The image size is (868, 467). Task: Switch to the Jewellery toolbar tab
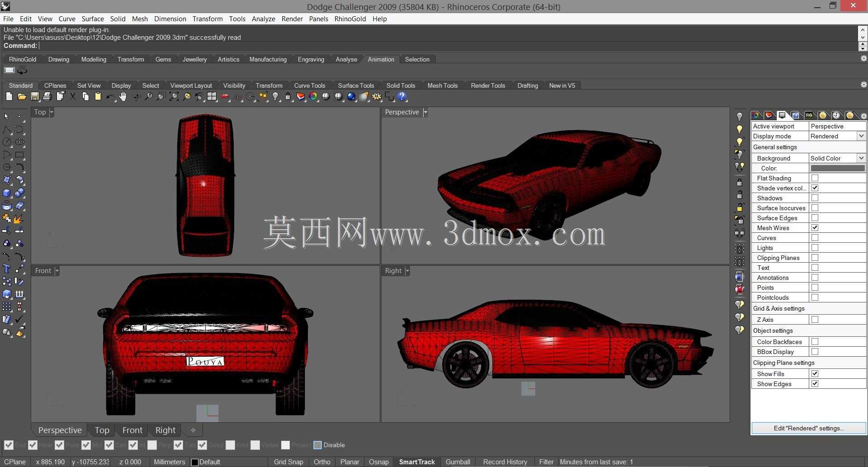(x=194, y=59)
